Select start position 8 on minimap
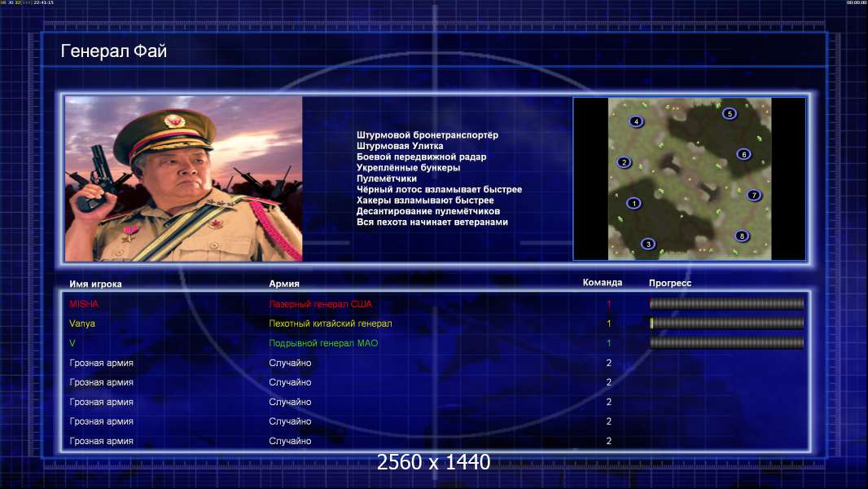 coord(743,236)
